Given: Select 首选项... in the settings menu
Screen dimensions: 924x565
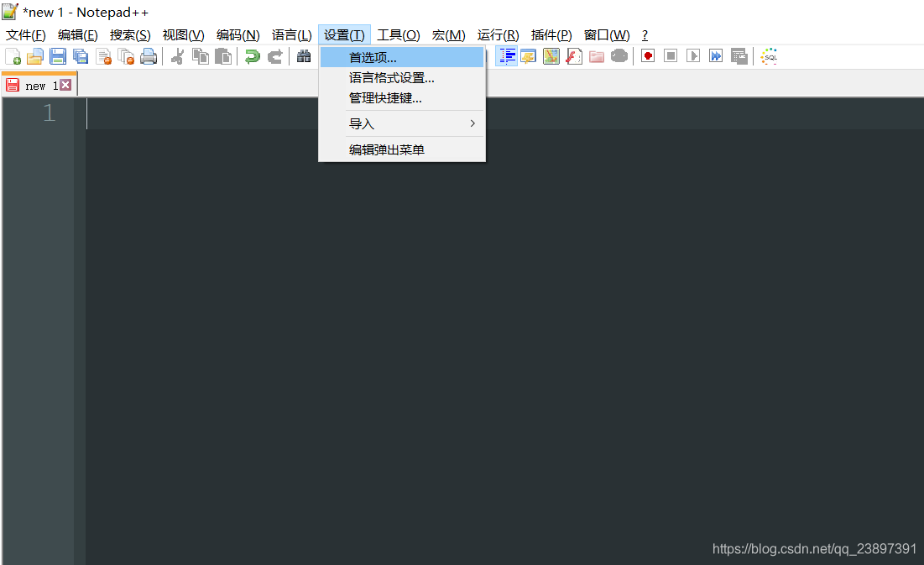Looking at the screenshot, I should click(402, 57).
